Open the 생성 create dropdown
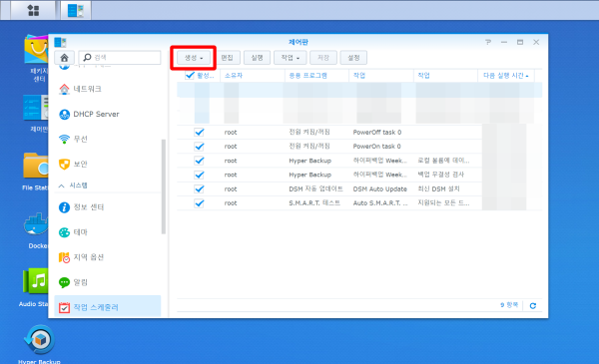Screen dimensions: 599x364 coord(194,58)
